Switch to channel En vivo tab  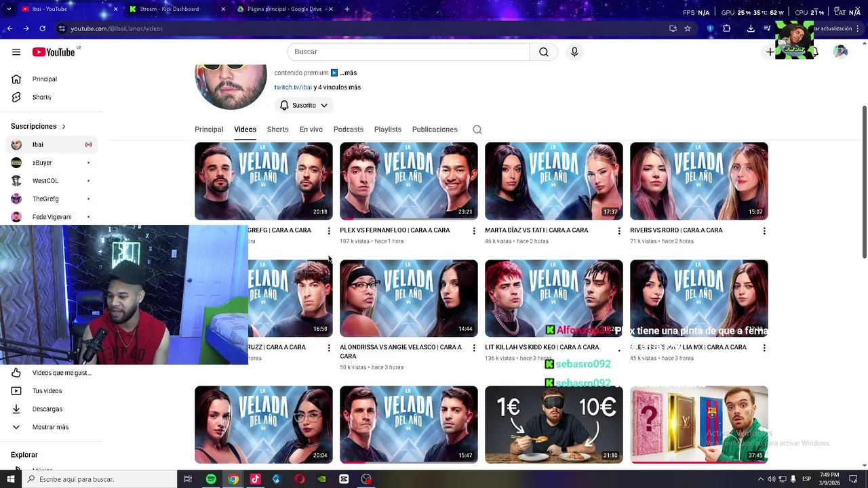[311, 129]
